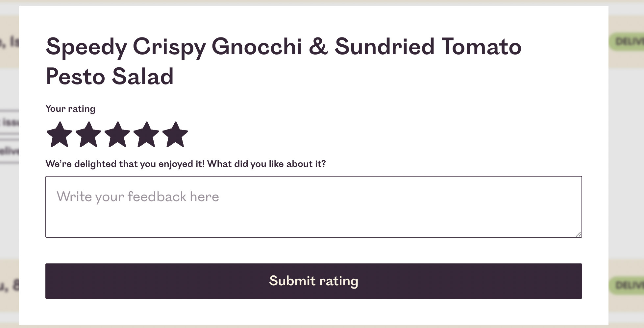This screenshot has width=644, height=328.
Task: Choose the fifth star rating
Action: [175, 135]
